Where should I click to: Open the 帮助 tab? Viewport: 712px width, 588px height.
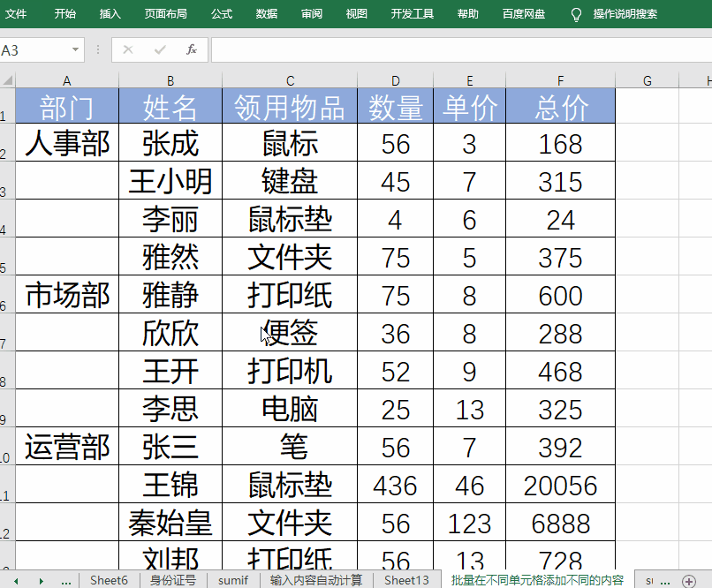pyautogui.click(x=467, y=14)
